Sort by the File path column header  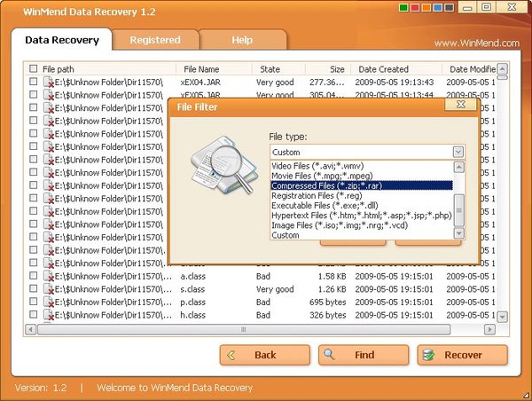106,69
